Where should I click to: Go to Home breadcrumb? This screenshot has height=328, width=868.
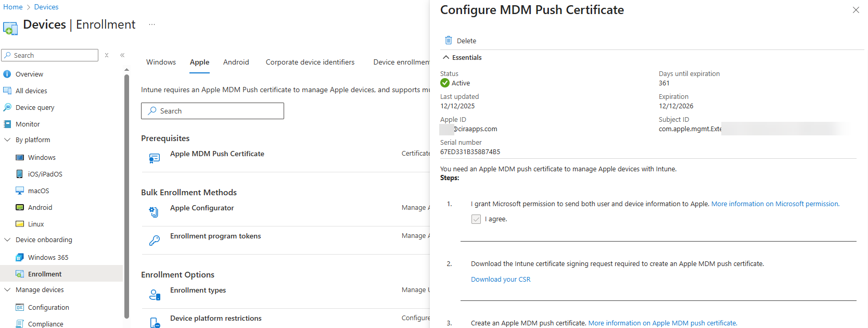click(13, 7)
